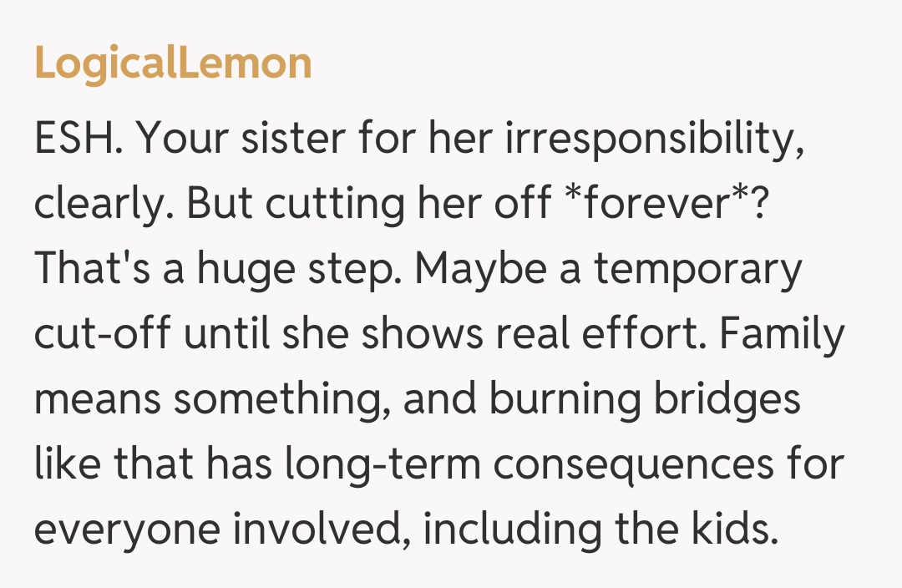
Task: Click the phrase "burning bridges"
Action: click(645, 399)
